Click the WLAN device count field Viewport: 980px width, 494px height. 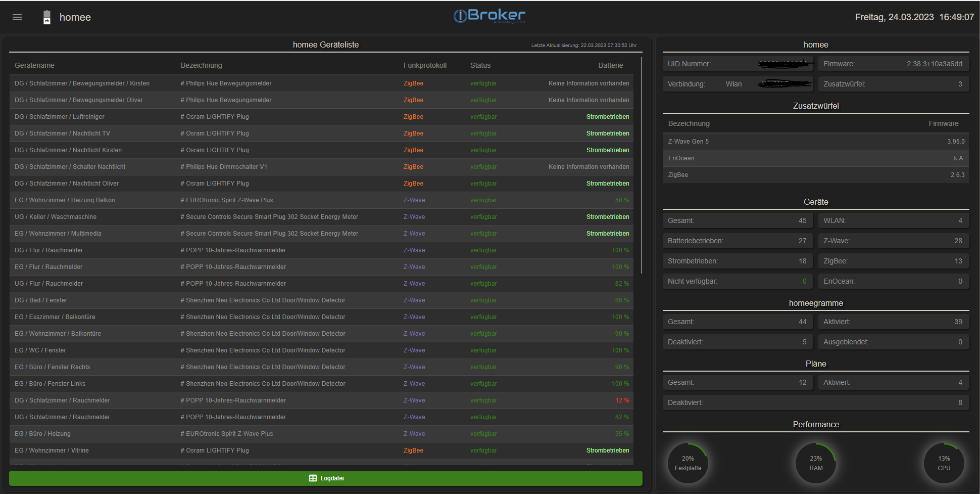tap(894, 220)
